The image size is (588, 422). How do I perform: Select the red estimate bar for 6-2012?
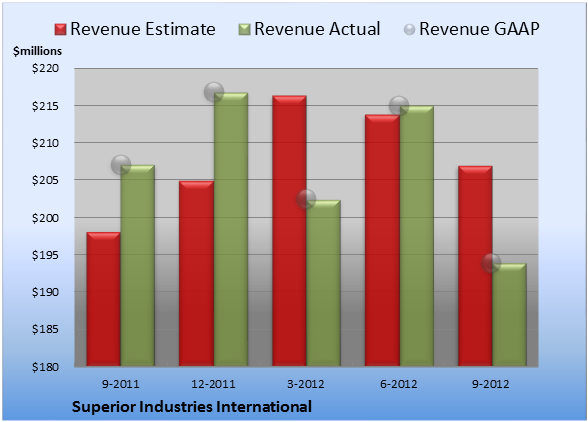pos(382,240)
